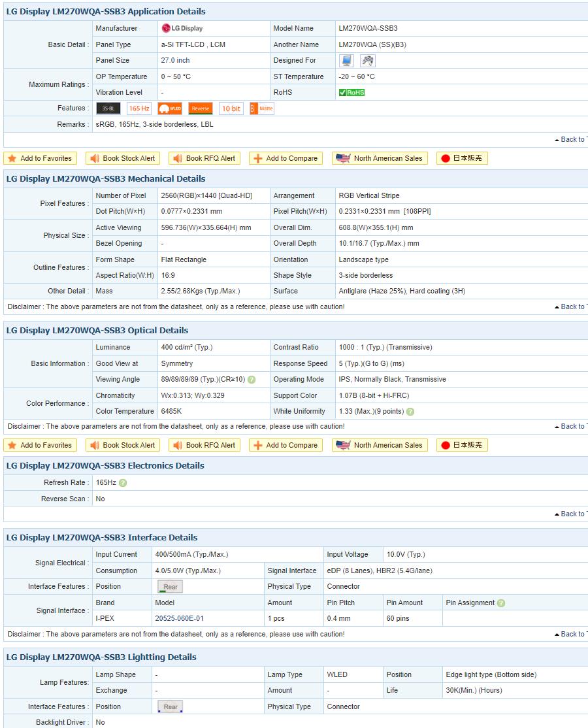Viewport: 588px width, 728px height.
Task: Click the Contrast Ratio value 1000 : 1
Action: pos(385,347)
